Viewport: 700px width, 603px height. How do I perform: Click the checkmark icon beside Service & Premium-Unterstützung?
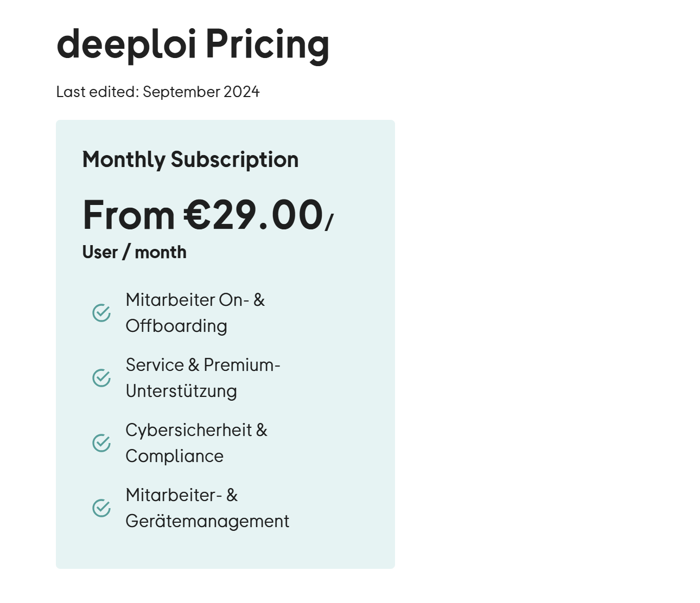click(x=101, y=378)
